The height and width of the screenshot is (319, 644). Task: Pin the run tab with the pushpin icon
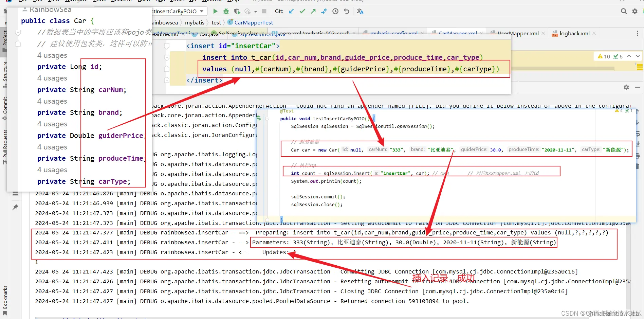15,207
